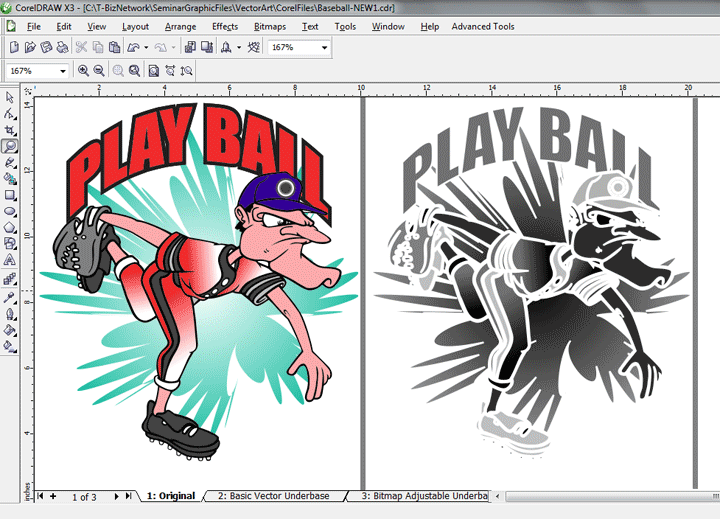Select the Ellipse tool
This screenshot has height=519, width=720.
point(10,211)
